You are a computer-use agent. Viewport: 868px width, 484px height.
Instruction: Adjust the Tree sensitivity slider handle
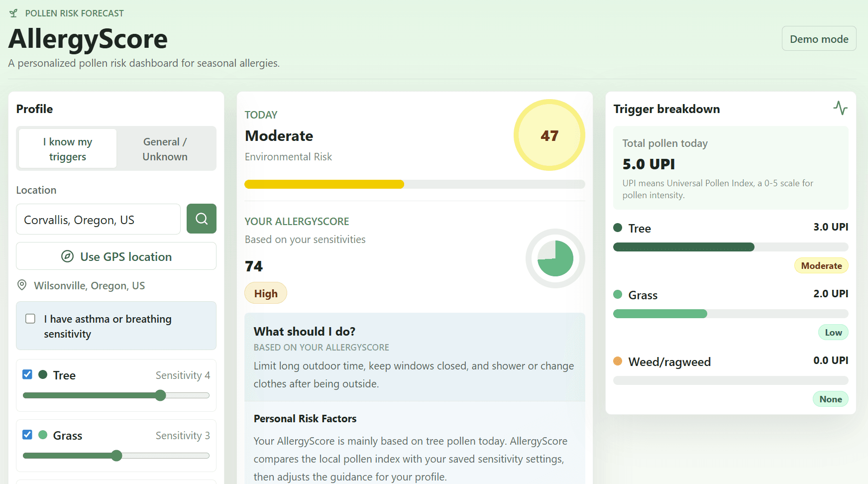(x=160, y=395)
